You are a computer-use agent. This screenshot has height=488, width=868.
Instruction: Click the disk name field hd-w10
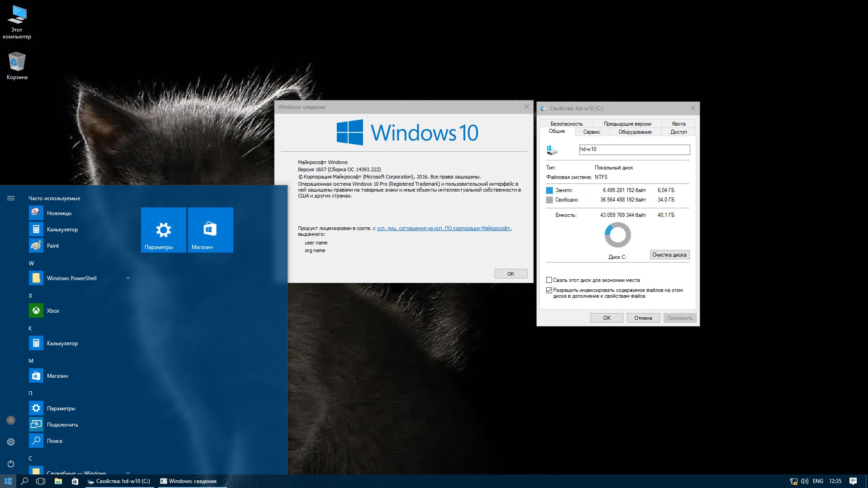click(634, 150)
